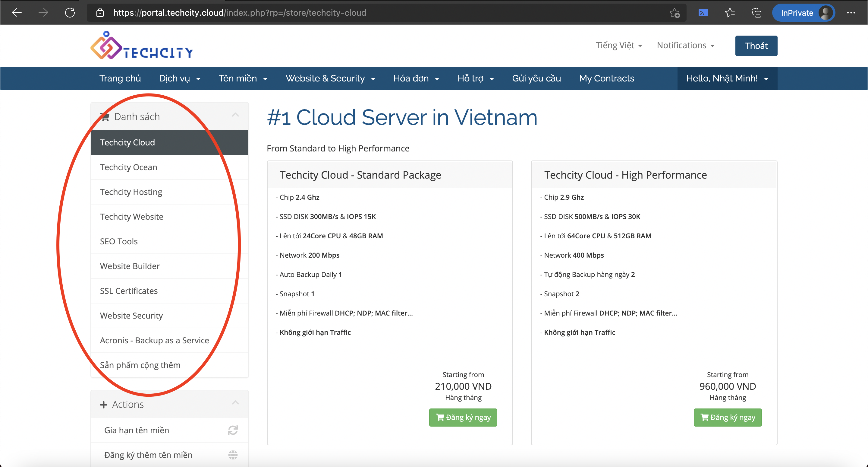
Task: Click the 960,000 VND price text
Action: 728,386
